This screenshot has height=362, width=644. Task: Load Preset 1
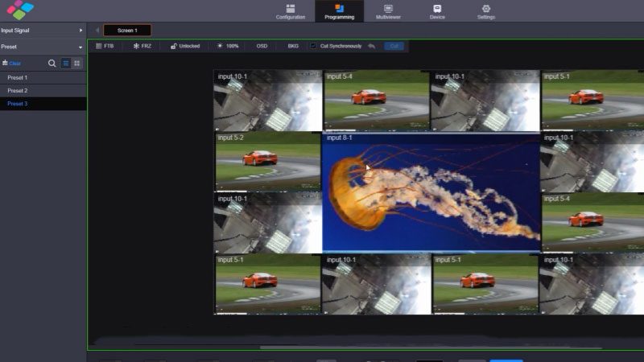[43, 77]
